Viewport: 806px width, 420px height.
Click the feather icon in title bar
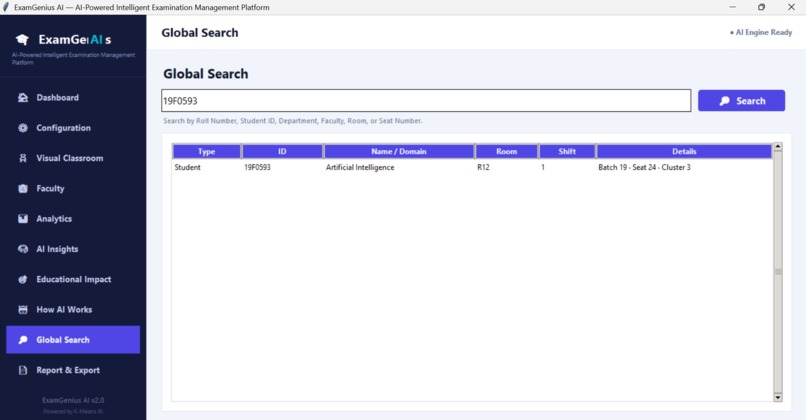point(6,7)
